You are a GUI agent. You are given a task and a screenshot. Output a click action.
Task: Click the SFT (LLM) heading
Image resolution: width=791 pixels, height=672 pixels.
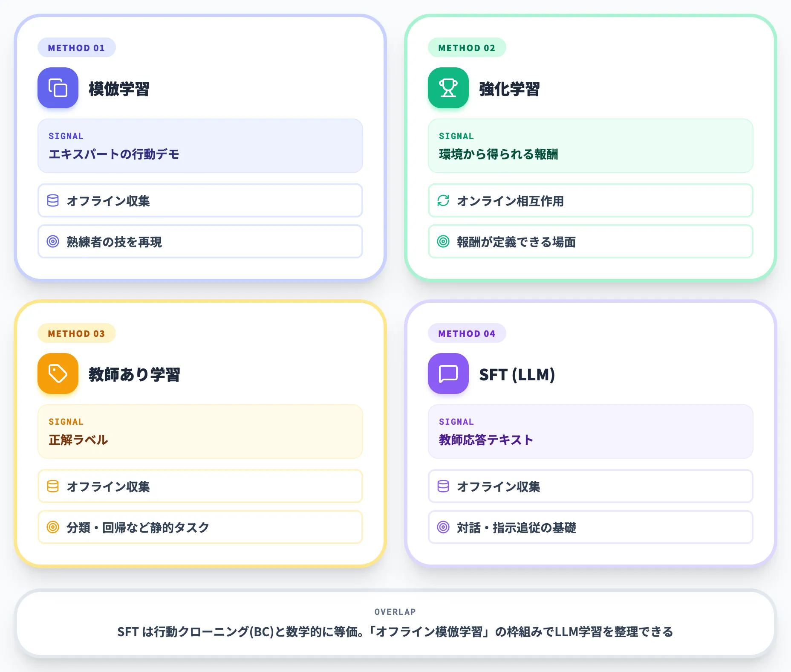tap(517, 374)
